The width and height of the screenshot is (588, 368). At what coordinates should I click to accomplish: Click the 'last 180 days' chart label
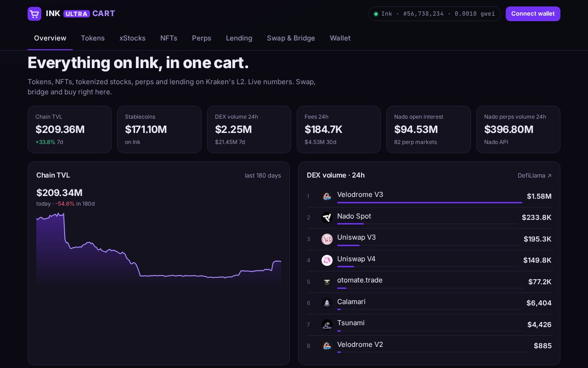tap(263, 175)
